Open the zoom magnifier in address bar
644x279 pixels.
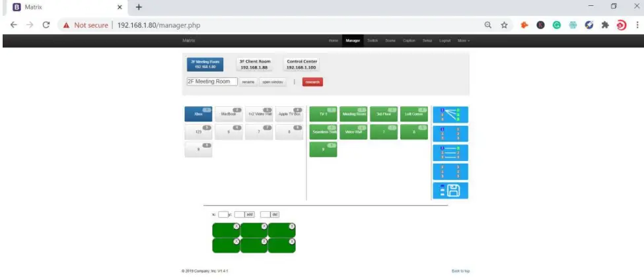pyautogui.click(x=488, y=25)
